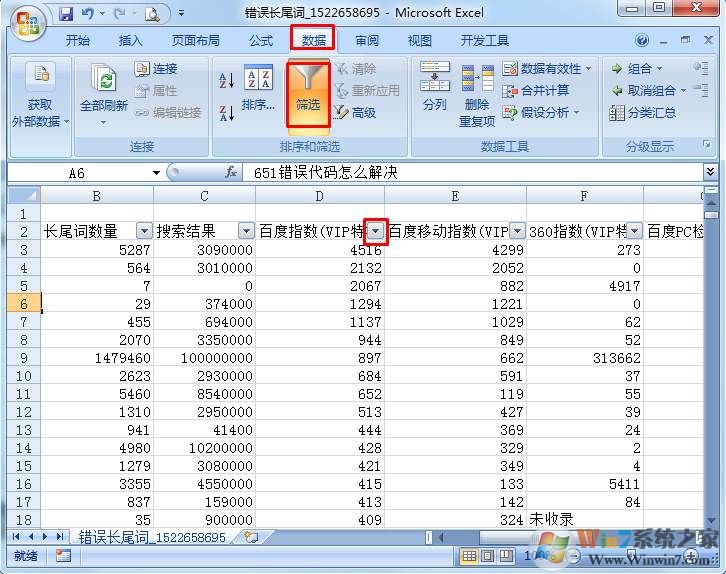
Task: Open filter dropdown for 搜索结果 column
Action: 246,231
